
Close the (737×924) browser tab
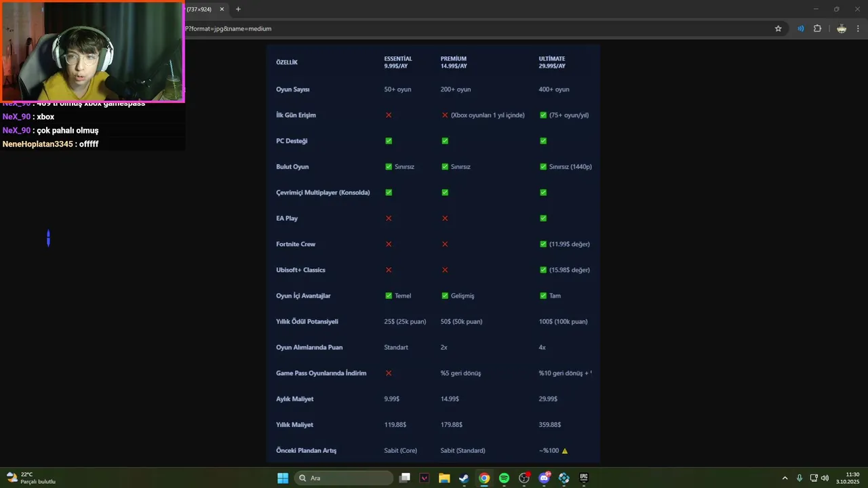coord(222,9)
